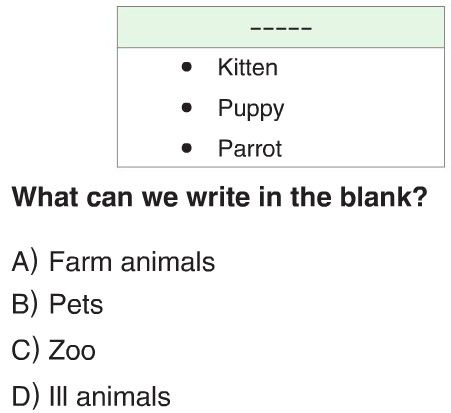Click the dashed blank in the header

click(x=281, y=28)
